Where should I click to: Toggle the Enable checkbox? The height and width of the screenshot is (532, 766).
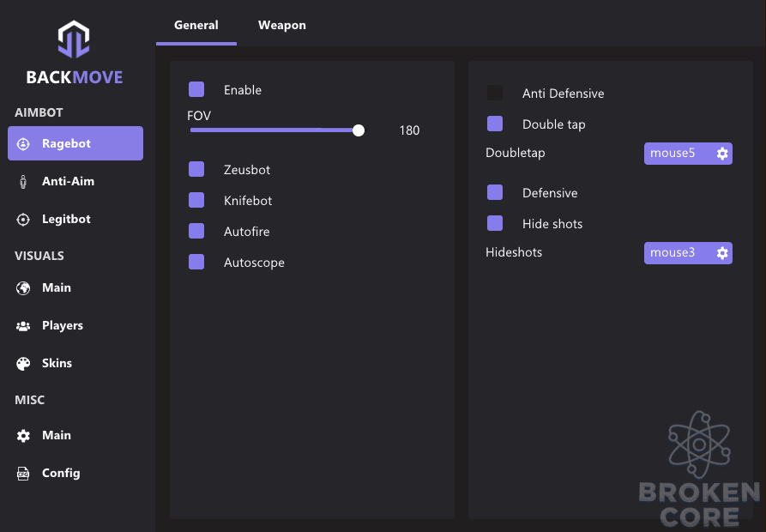tap(196, 89)
